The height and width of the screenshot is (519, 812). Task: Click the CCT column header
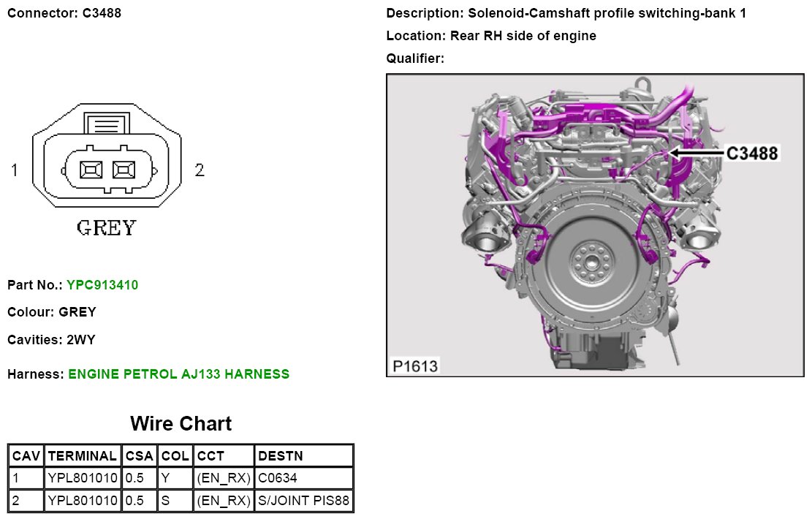(210, 456)
